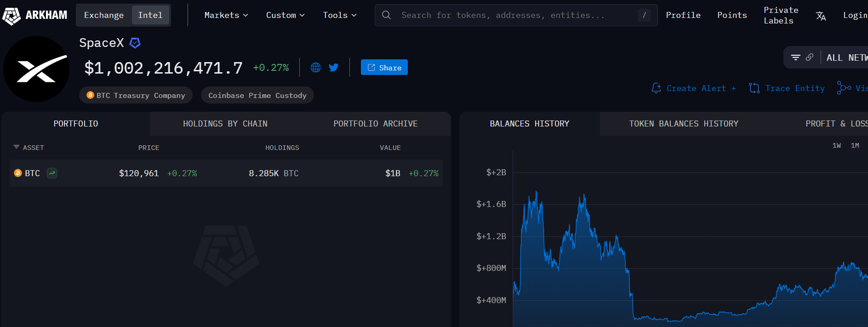Open the Profile page

683,15
